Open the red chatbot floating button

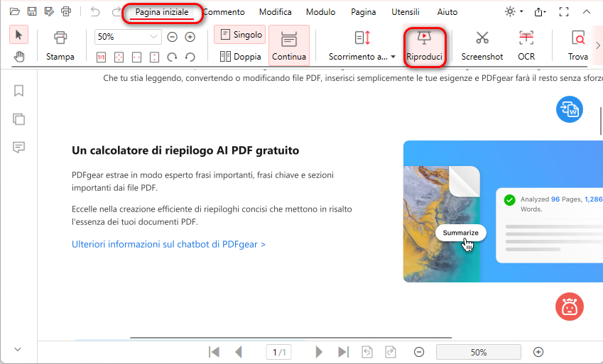tap(570, 307)
